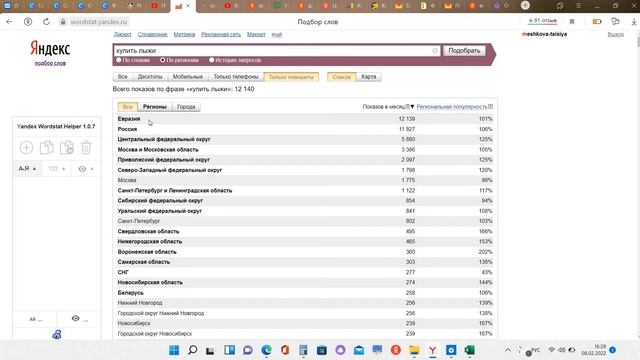Click the add phrase plus icon in Wordstat Helper
This screenshot has height=360, width=640.
pyautogui.click(x=26, y=147)
